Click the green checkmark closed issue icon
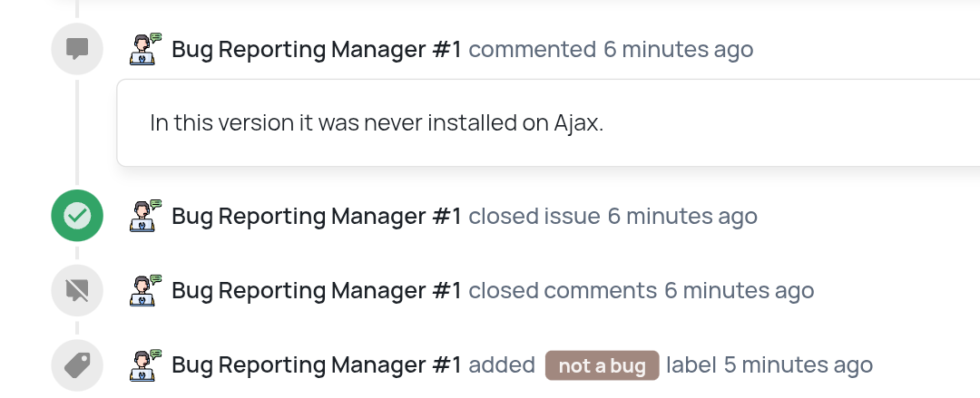Image resolution: width=980 pixels, height=398 pixels. coord(77,216)
